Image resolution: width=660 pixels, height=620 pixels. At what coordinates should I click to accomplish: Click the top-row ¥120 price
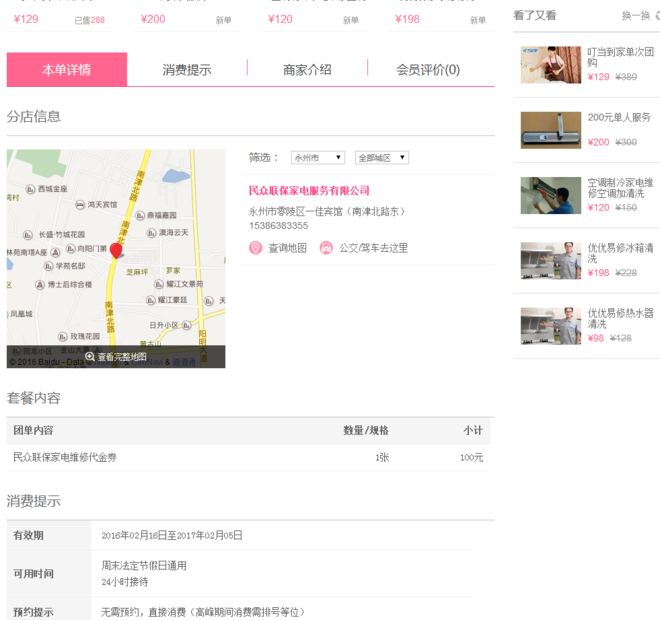280,19
